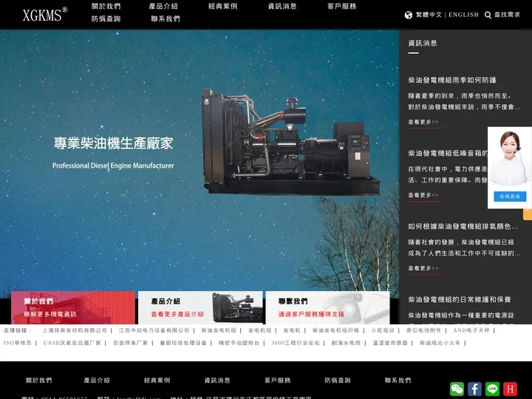Open friend link 发电机
Image resolution: width=532 pixels, height=399 pixels.
click(x=292, y=330)
